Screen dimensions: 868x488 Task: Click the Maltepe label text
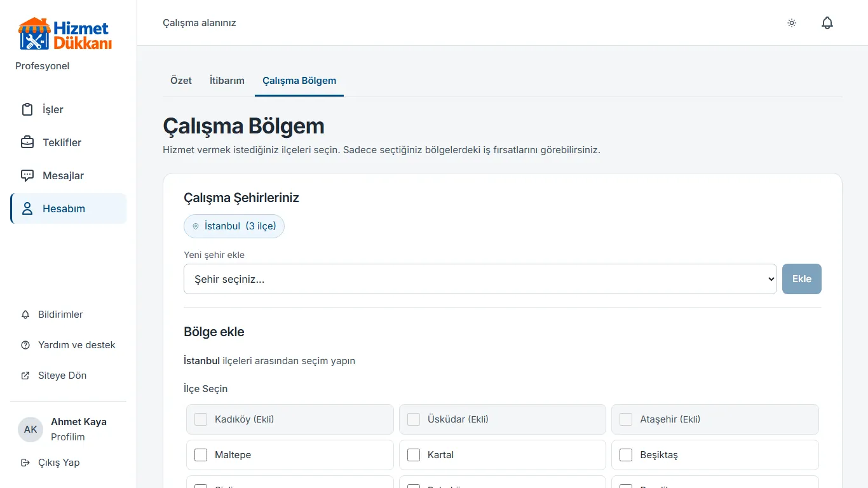point(233,455)
